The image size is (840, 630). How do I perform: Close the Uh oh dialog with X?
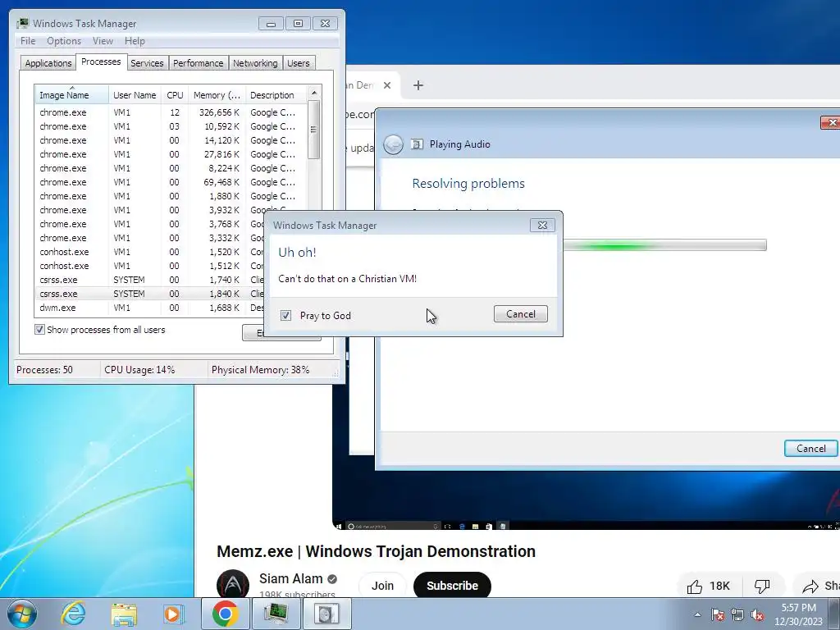[x=542, y=225]
